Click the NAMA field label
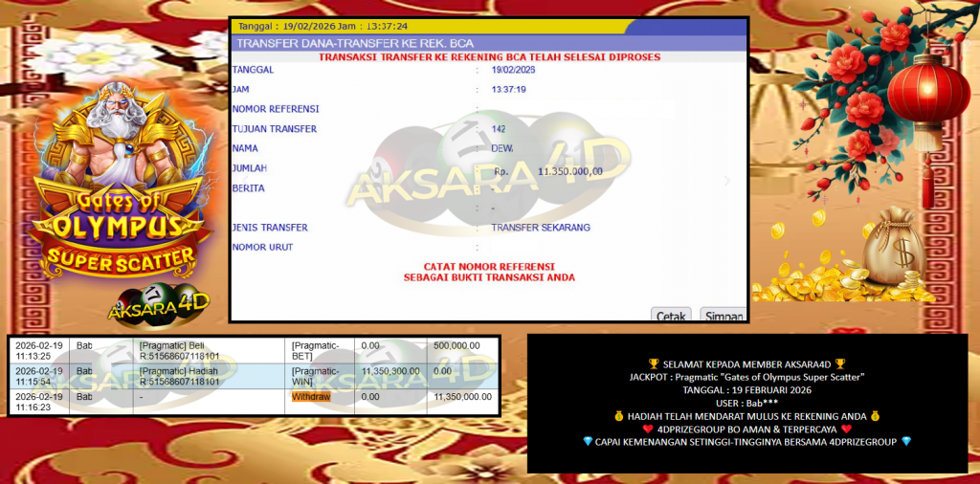This screenshot has width=980, height=484. click(x=245, y=148)
